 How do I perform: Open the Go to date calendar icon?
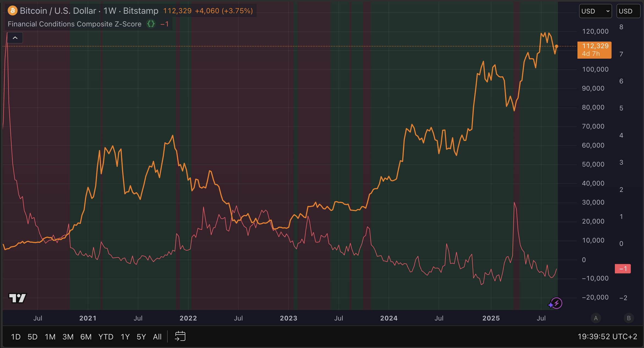(180, 336)
